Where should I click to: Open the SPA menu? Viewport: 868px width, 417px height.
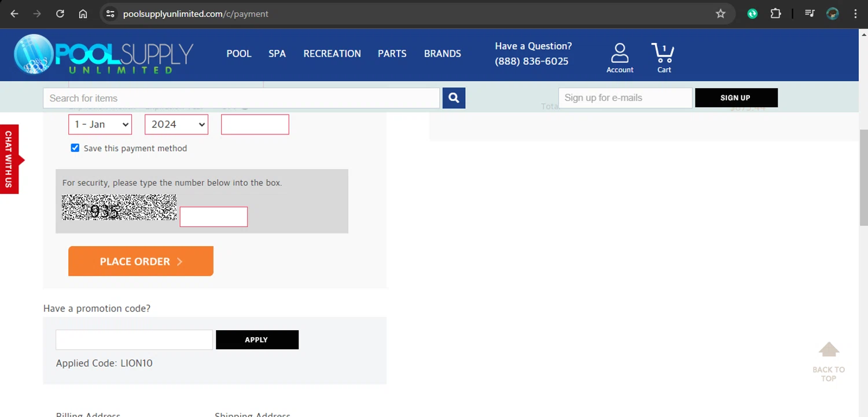(x=277, y=53)
